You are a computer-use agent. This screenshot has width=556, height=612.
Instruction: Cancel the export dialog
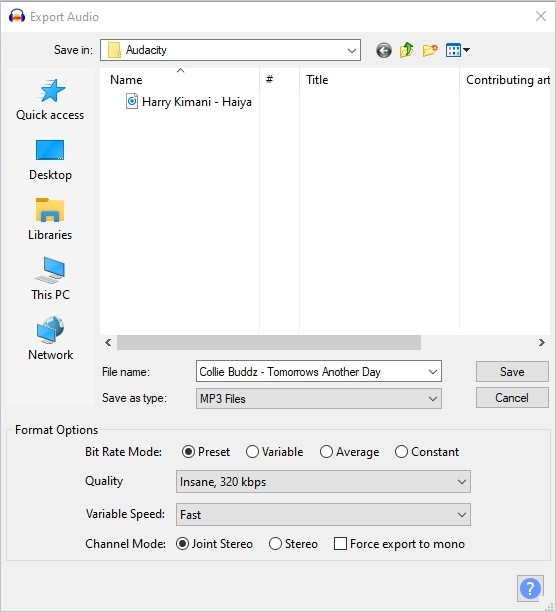[512, 398]
